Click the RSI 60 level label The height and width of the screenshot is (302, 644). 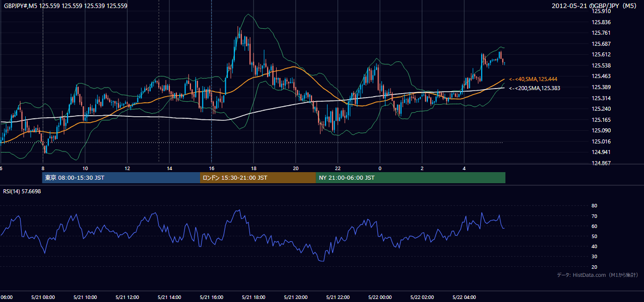594,226
